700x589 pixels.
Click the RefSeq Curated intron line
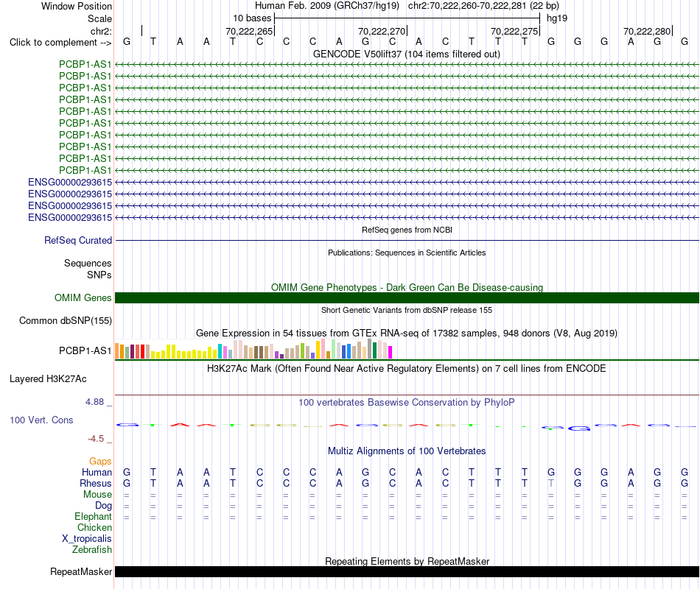[407, 241]
